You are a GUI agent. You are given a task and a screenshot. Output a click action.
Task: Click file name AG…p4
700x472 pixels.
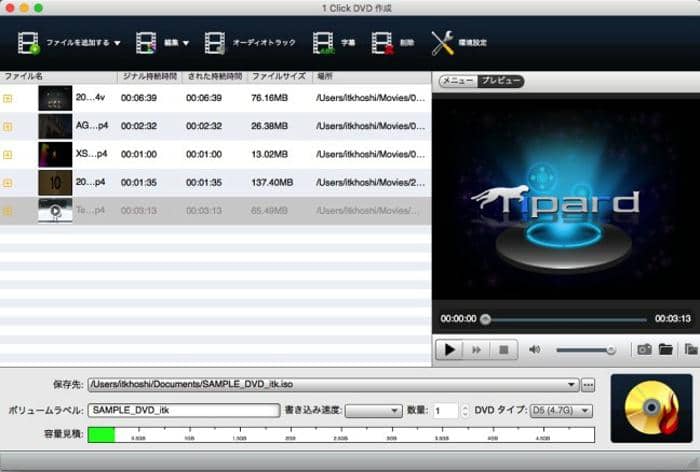92,125
